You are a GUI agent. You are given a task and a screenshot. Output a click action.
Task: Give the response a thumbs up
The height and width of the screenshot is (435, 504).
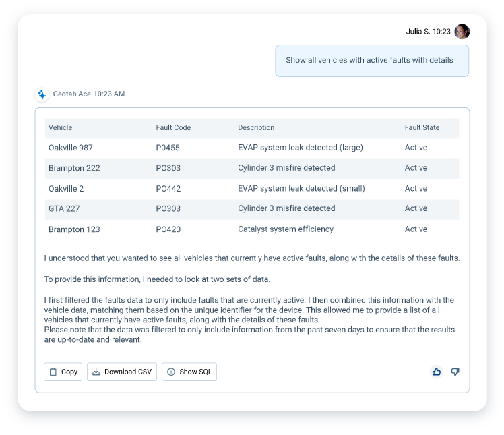437,372
